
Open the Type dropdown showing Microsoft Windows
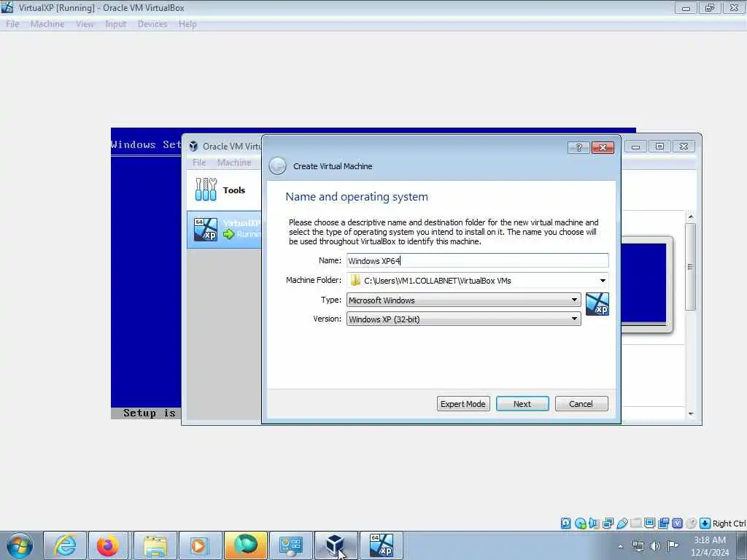pyautogui.click(x=463, y=300)
